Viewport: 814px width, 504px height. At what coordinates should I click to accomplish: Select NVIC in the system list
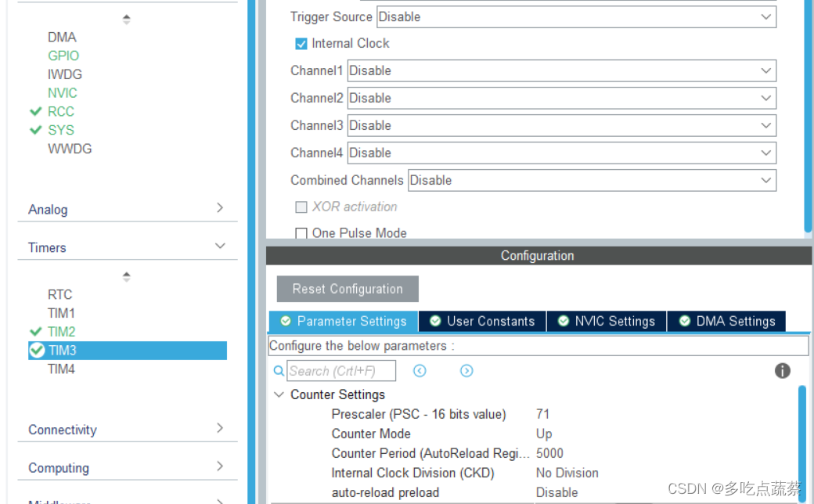(63, 93)
